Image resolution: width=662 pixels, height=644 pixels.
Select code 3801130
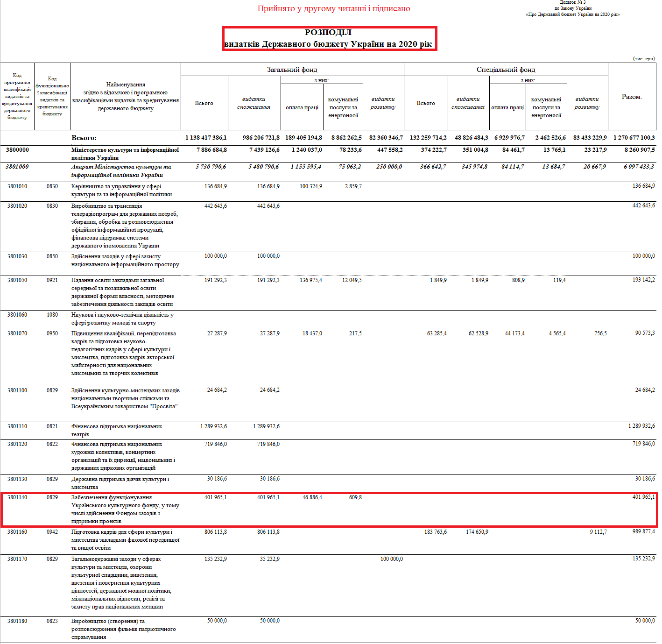17,479
